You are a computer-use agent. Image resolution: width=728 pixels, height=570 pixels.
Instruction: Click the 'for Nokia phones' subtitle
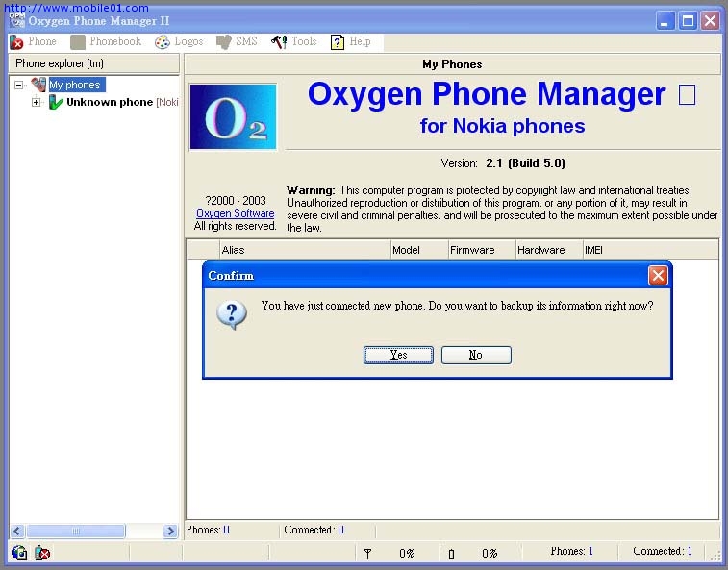[x=502, y=126]
